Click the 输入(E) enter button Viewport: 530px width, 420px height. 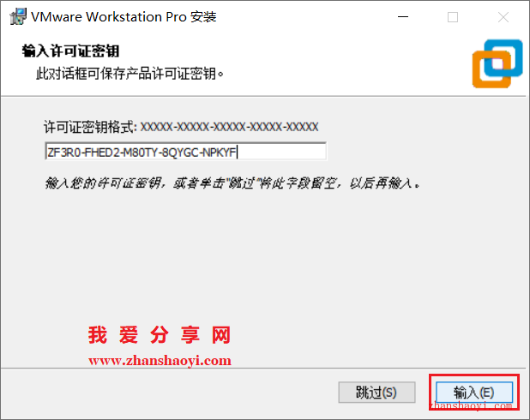(474, 393)
